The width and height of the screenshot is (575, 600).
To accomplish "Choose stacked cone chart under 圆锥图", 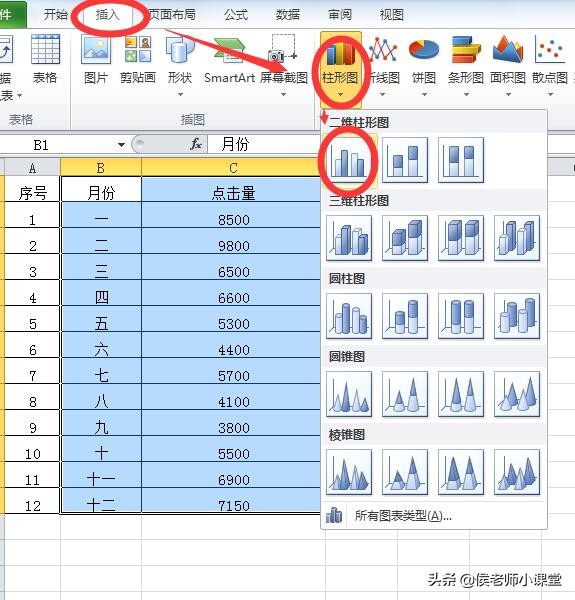I will (x=405, y=394).
